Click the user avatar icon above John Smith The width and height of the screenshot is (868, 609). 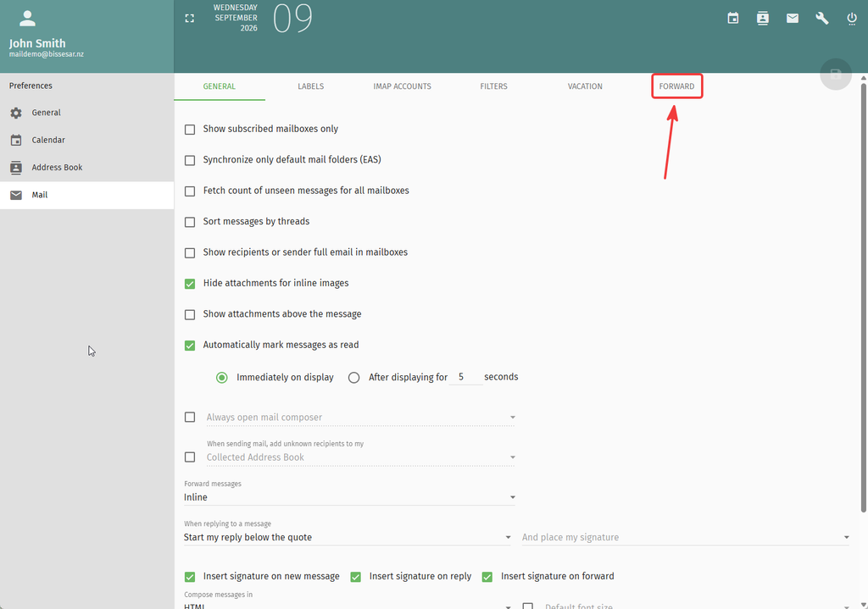point(27,19)
